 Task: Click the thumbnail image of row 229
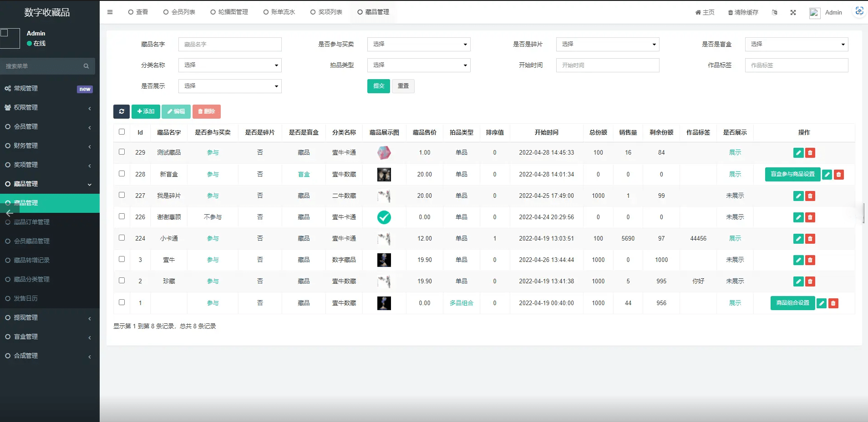(384, 153)
